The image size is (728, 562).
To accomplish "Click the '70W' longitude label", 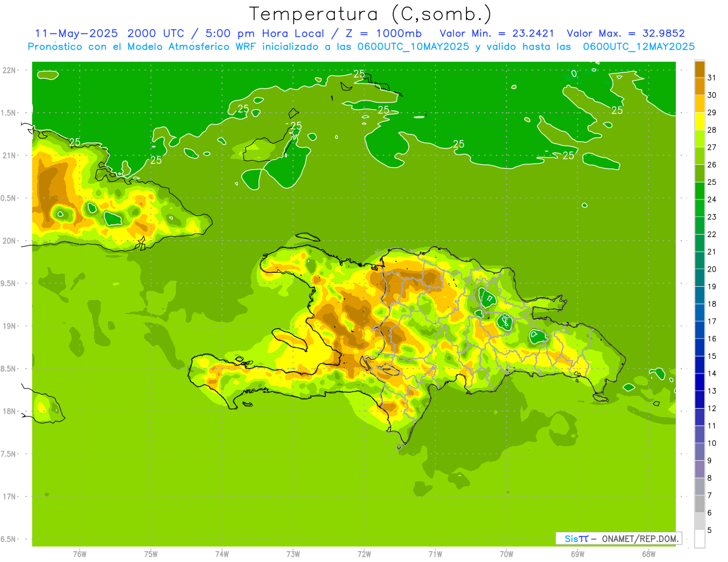I will 507,554.
